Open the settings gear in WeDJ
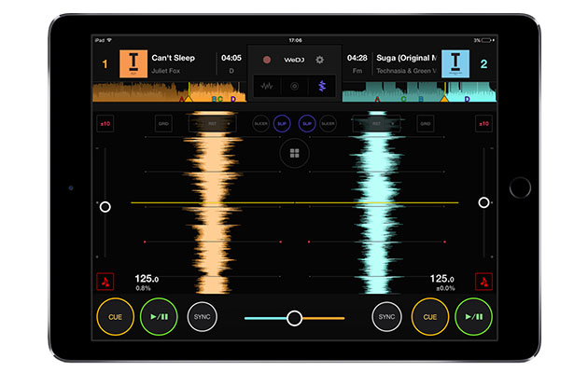The height and width of the screenshot is (373, 588). pos(319,60)
